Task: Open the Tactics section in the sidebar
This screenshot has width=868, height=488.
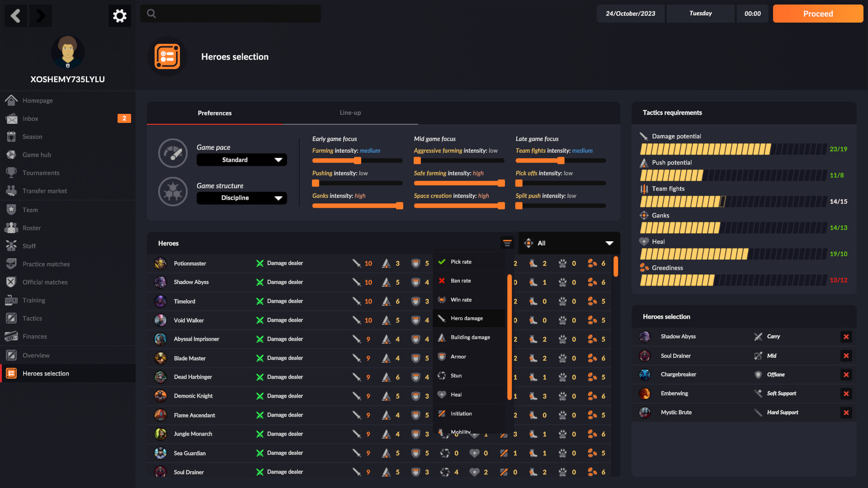Action: 32,318
